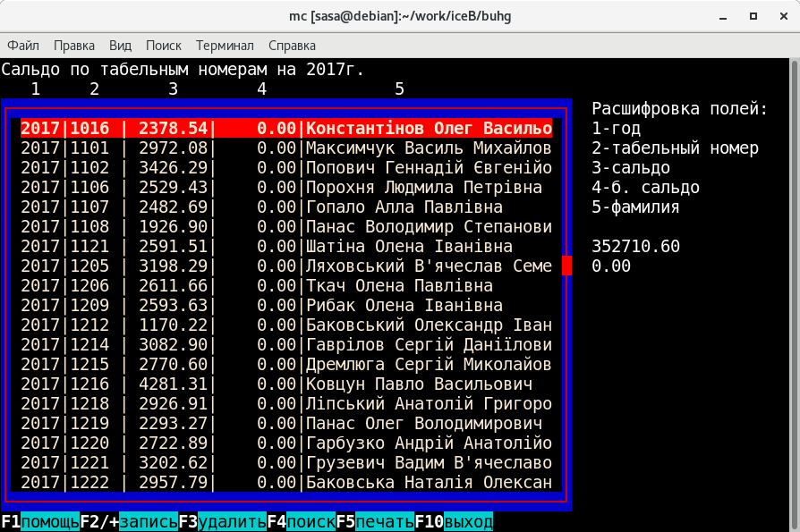Screen dimensions: 800x532
Task: Open the Правка menu
Action: click(x=74, y=46)
